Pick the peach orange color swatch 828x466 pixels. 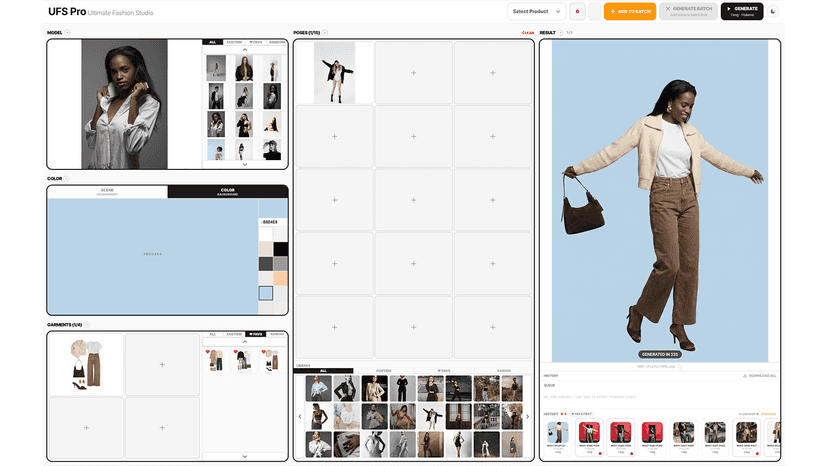[x=280, y=278]
